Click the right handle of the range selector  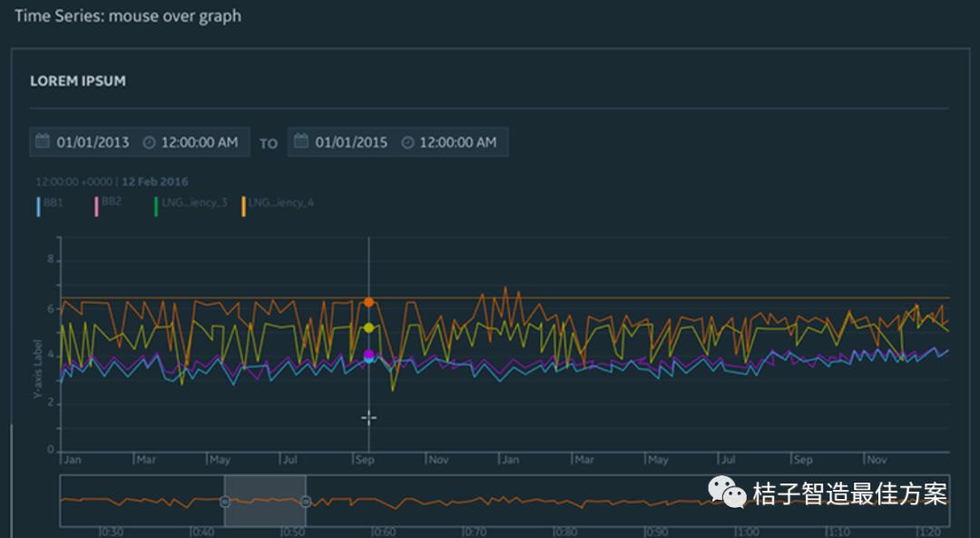(305, 501)
